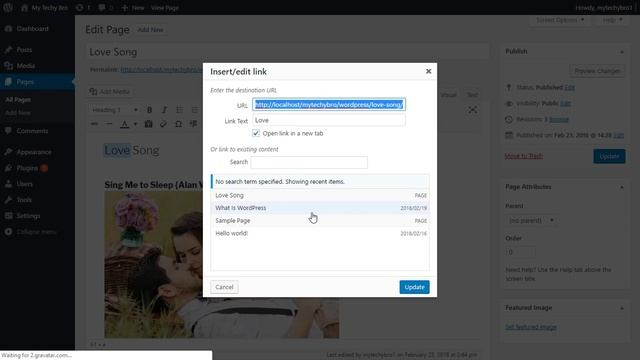Open All Pages submenu item
This screenshot has height=360, width=640.
(18, 100)
